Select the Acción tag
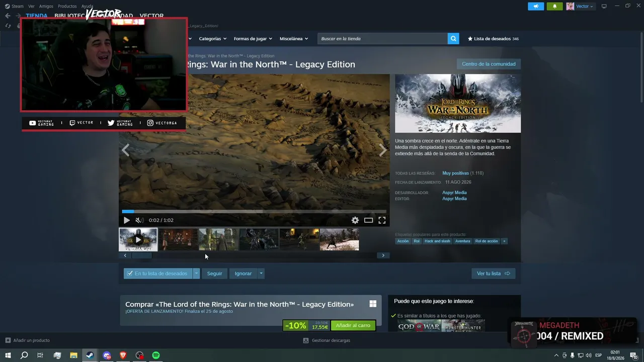This screenshot has height=362, width=644. coord(403,241)
